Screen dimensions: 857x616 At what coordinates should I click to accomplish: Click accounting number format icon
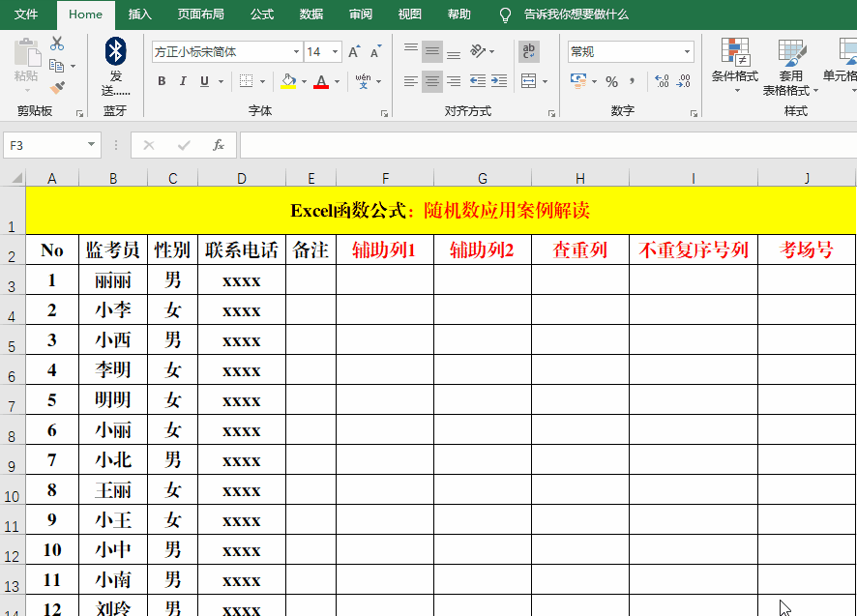578,81
